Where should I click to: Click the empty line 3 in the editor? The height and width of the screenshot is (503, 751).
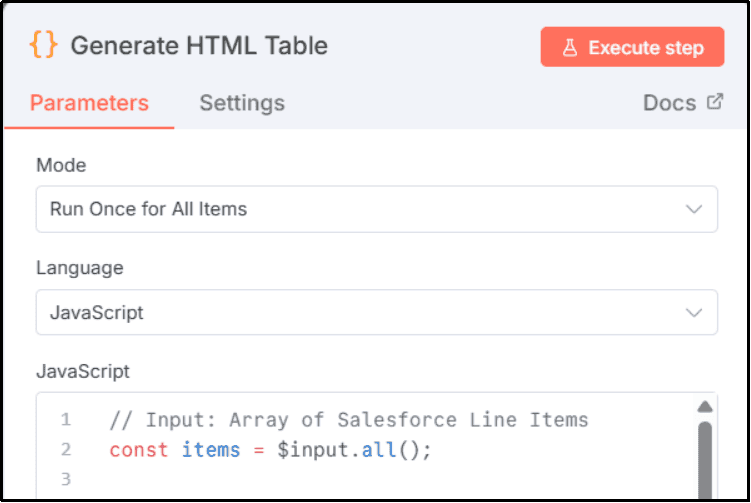point(350,480)
